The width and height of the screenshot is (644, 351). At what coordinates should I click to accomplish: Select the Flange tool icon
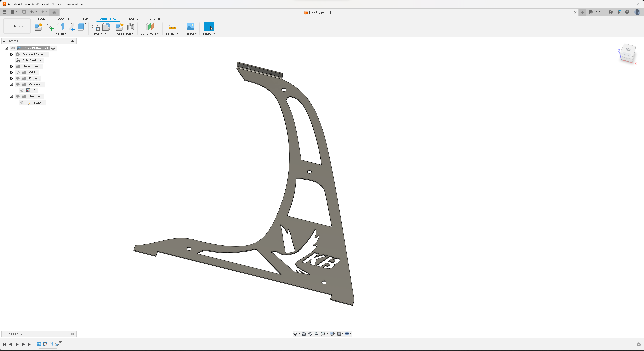point(60,27)
